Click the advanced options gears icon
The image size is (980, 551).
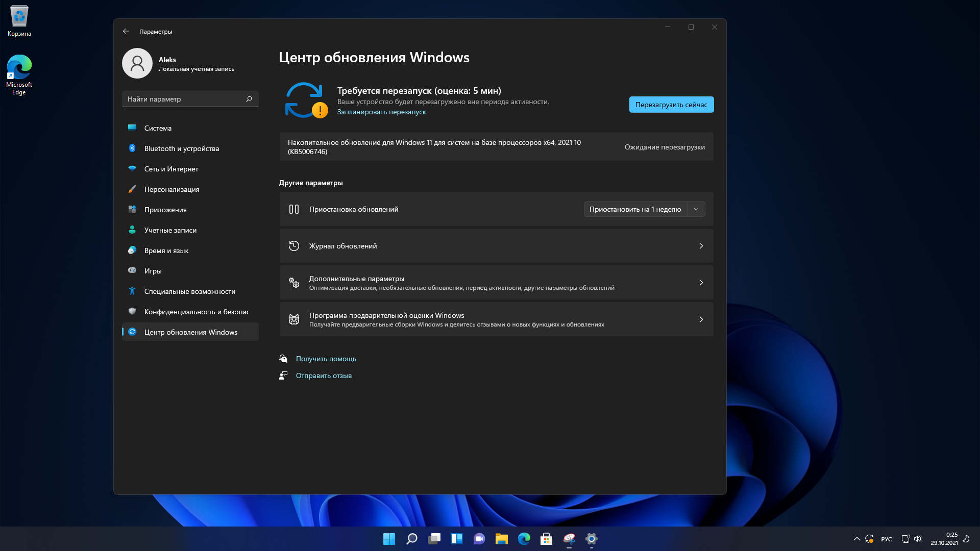click(294, 283)
